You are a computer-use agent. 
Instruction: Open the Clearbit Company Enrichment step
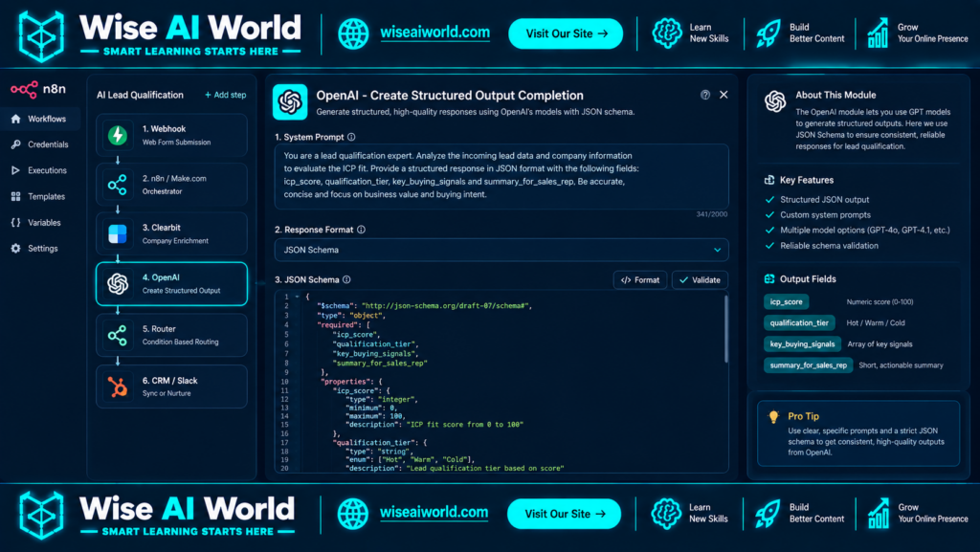pyautogui.click(x=171, y=233)
